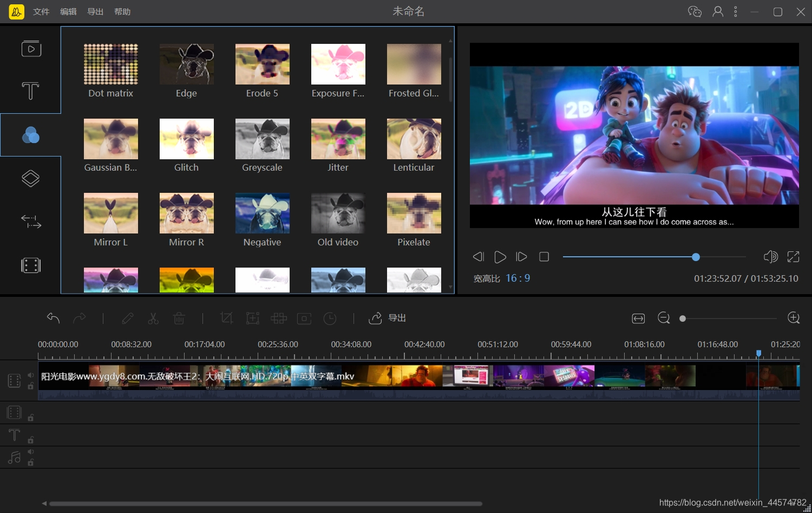The width and height of the screenshot is (812, 513).
Task: Mute the main video track
Action: (x=31, y=375)
